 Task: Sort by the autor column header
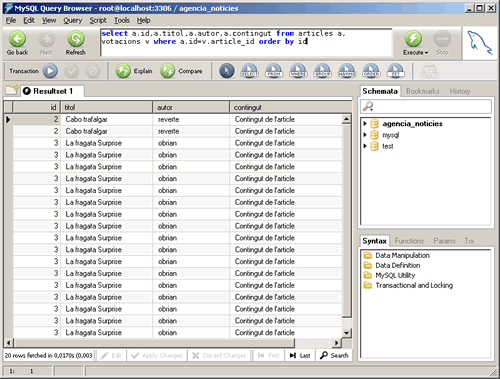(x=191, y=107)
